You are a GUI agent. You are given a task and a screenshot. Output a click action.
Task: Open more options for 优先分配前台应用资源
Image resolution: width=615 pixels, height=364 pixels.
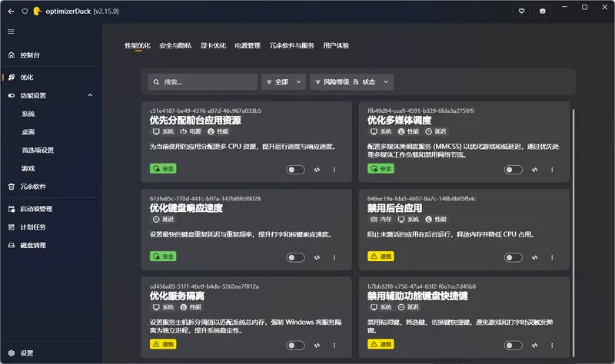pos(334,170)
